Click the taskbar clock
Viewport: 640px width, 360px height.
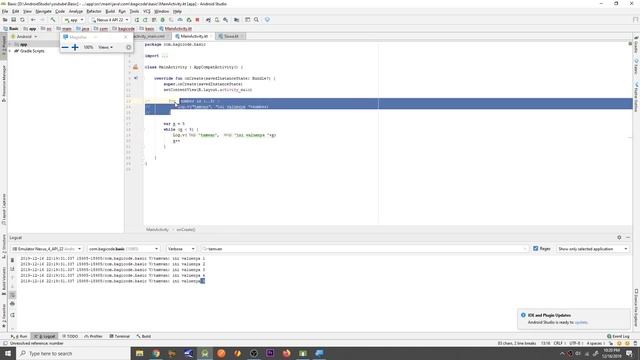(x=611, y=353)
